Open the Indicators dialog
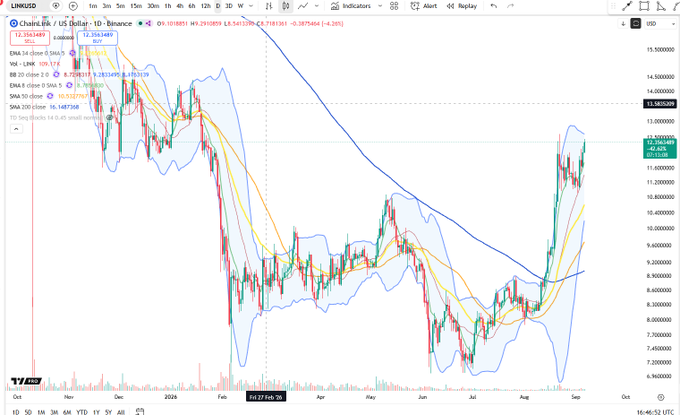This screenshot has width=680, height=415. click(350, 6)
